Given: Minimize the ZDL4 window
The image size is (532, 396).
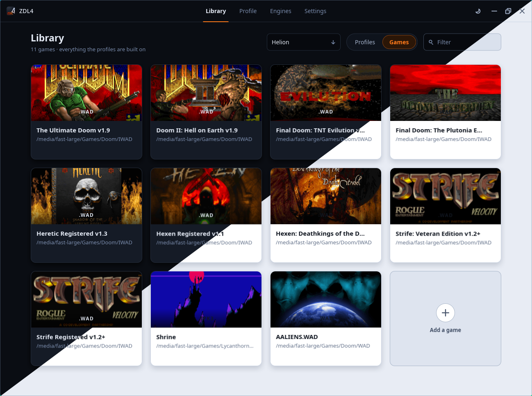Looking at the screenshot, I should coord(494,11).
